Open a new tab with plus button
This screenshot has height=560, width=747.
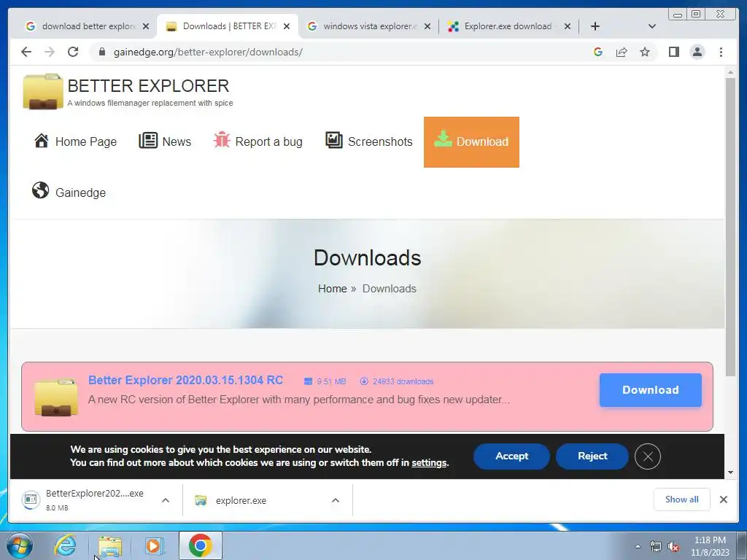(x=595, y=26)
